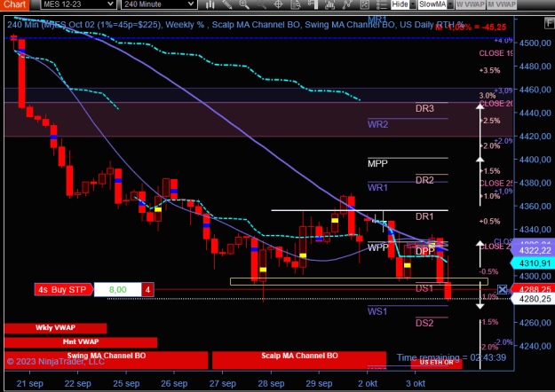555x392 pixels.
Task: Click the Wkly VWAP red button
Action: (x=56, y=328)
